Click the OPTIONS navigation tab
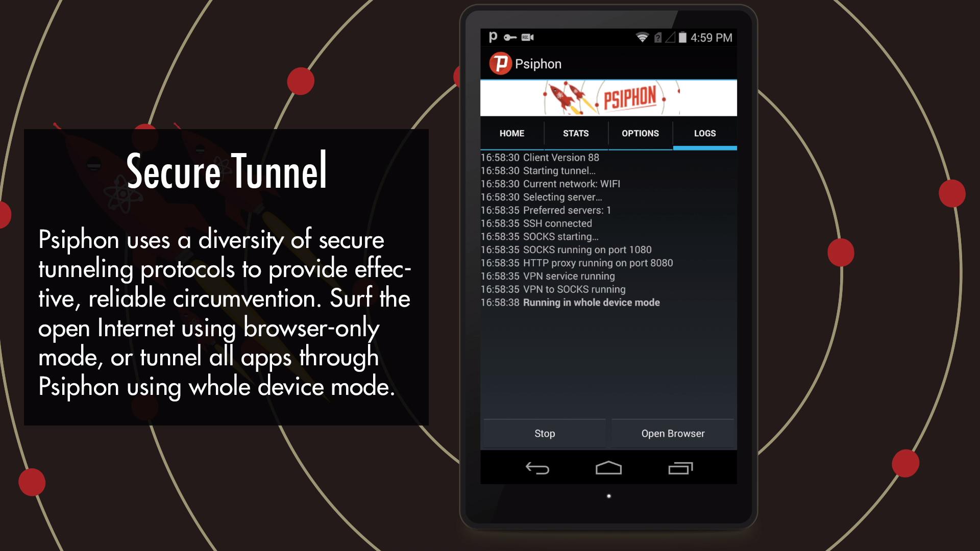This screenshot has height=551, width=980. (x=640, y=133)
